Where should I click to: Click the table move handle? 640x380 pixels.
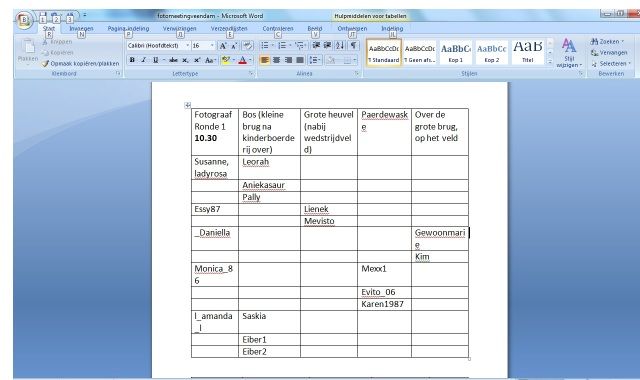187,105
